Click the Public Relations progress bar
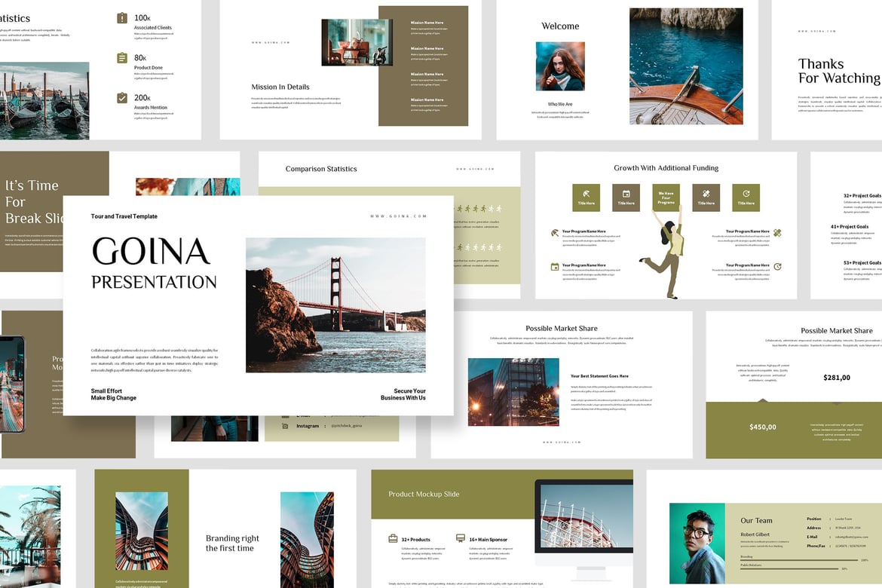882x588 pixels. (x=790, y=568)
